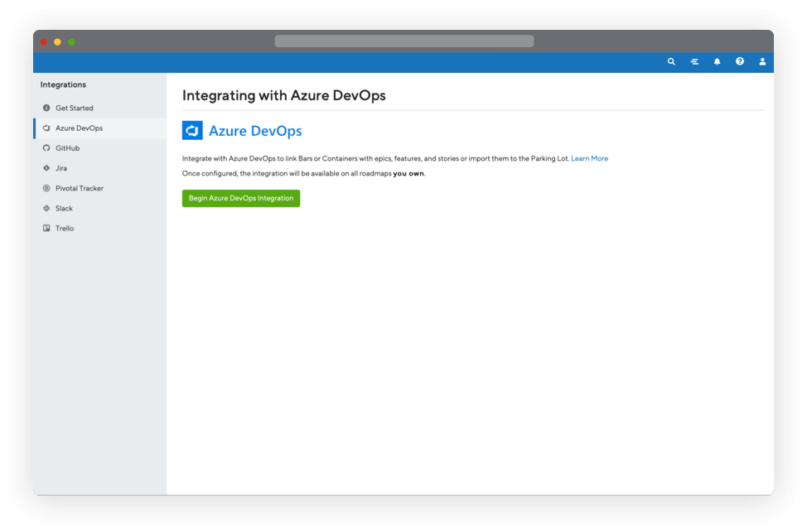The height and width of the screenshot is (532, 807).
Task: Open Jira integration page
Action: tap(100, 168)
